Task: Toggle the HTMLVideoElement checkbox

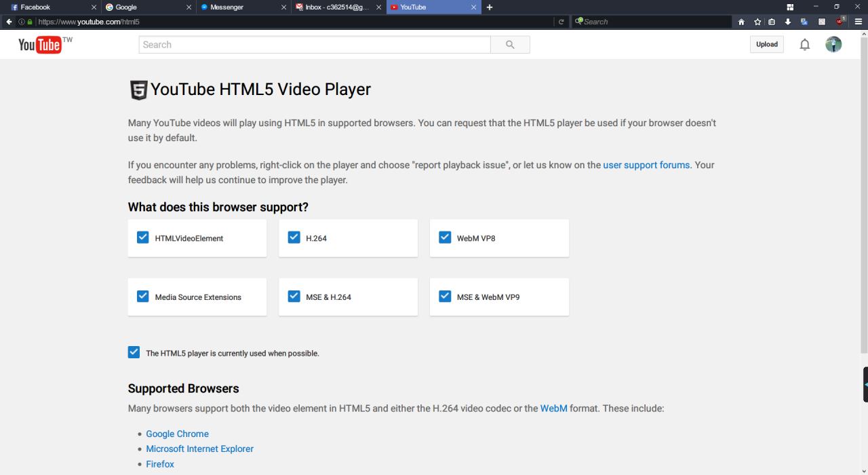Action: (143, 237)
